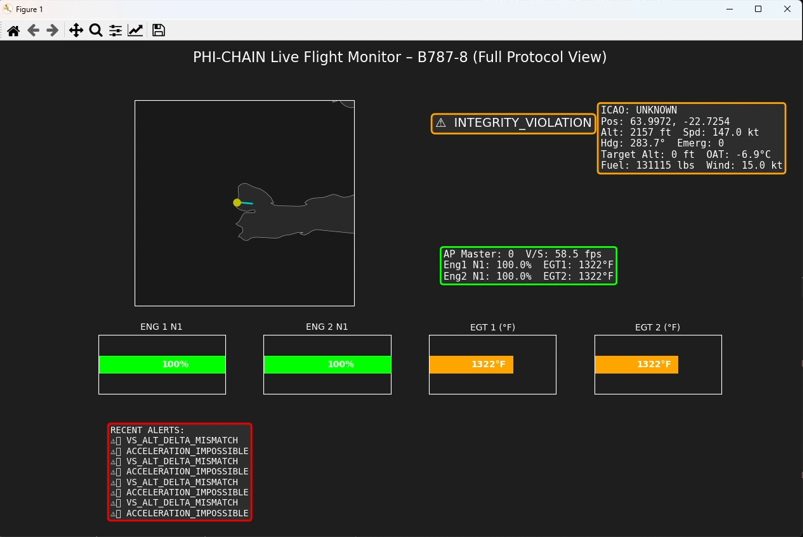Image resolution: width=803 pixels, height=537 pixels.
Task: Click the 'EGT 2 (°F)' gauge title
Action: [x=658, y=327]
